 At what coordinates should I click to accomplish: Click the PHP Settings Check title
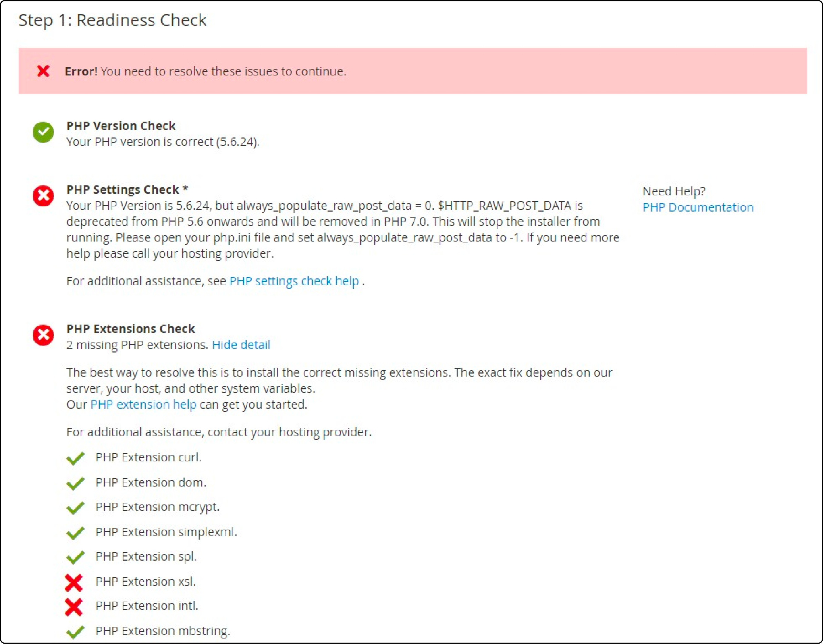point(127,189)
